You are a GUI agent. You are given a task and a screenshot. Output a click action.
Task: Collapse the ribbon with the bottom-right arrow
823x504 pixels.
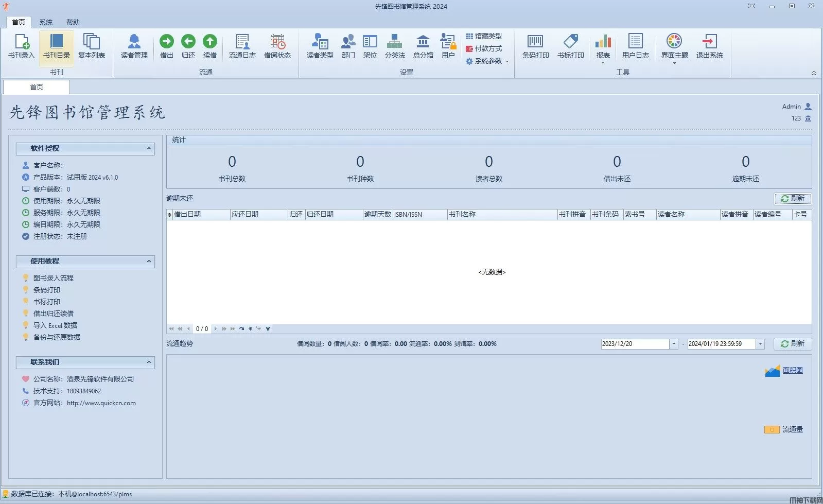click(814, 73)
